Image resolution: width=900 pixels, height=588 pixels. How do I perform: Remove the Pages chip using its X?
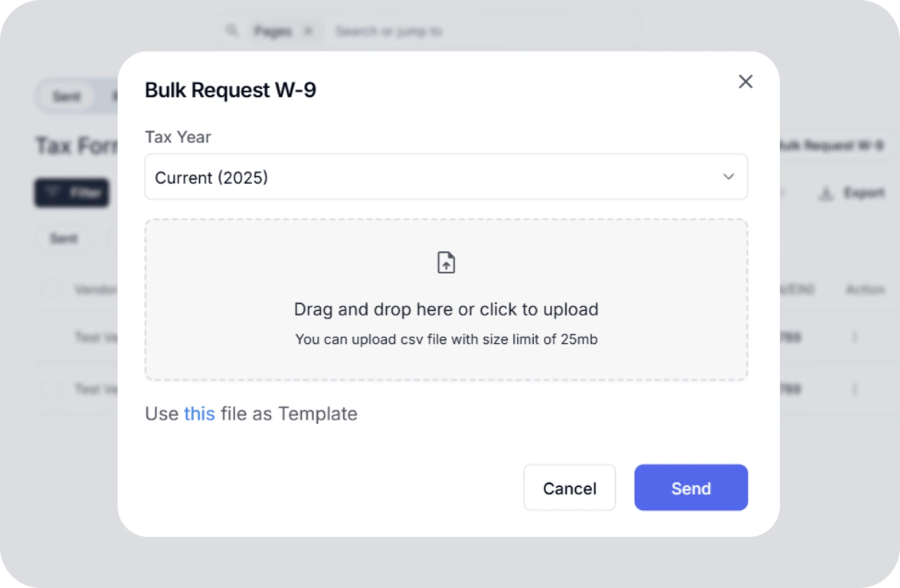308,31
